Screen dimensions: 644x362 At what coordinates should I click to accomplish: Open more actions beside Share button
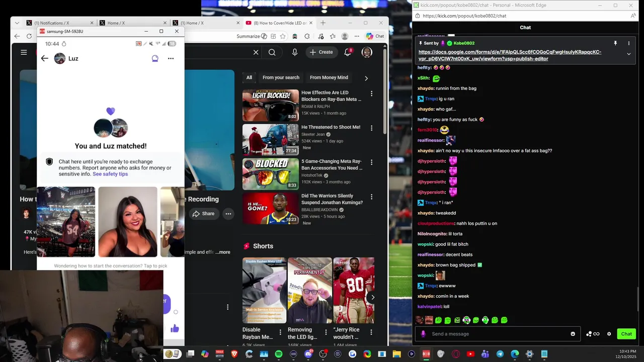(x=228, y=214)
